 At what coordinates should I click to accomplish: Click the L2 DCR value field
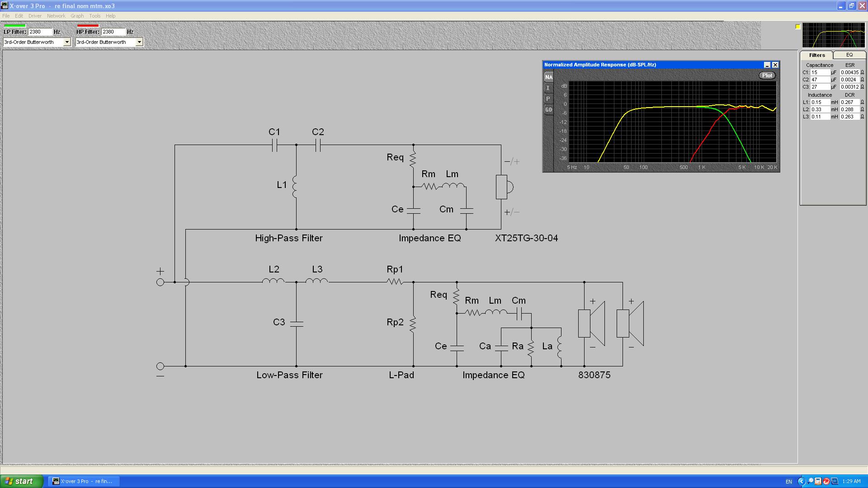tap(849, 109)
